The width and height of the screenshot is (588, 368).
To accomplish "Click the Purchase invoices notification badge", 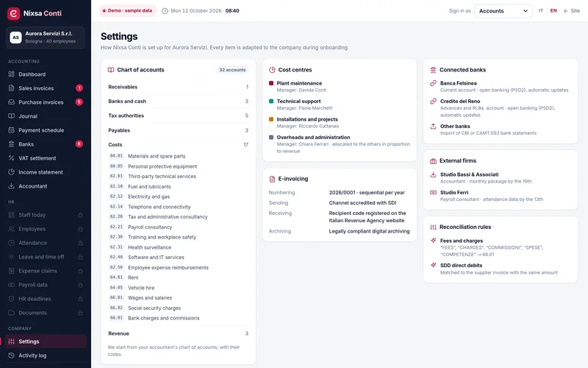I will pos(79,102).
